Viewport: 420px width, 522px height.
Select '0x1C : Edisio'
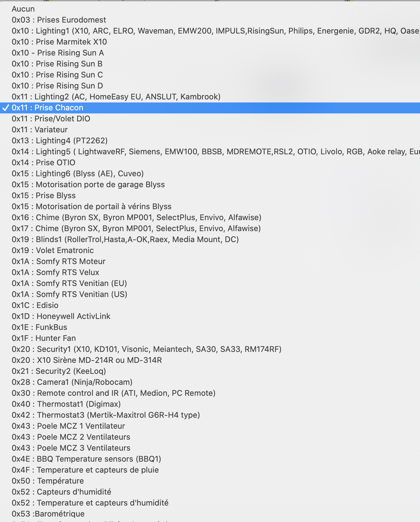pos(210,305)
